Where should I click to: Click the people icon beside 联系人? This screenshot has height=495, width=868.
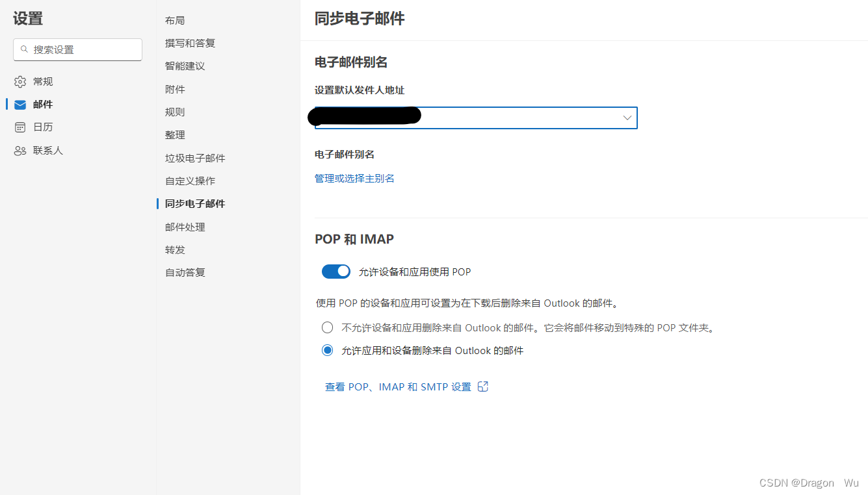tap(20, 151)
